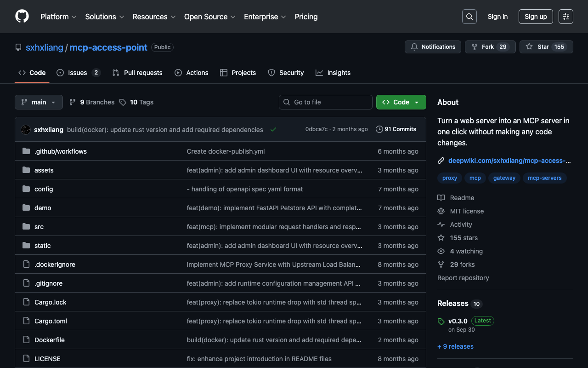The image size is (588, 368).
Task: Click the Sign up button
Action: (x=535, y=17)
